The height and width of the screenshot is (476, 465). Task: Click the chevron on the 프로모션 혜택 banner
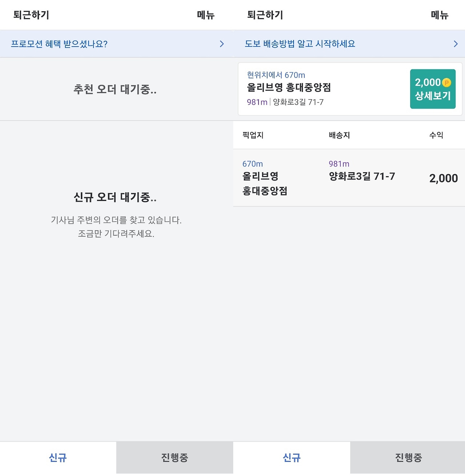[222, 44]
